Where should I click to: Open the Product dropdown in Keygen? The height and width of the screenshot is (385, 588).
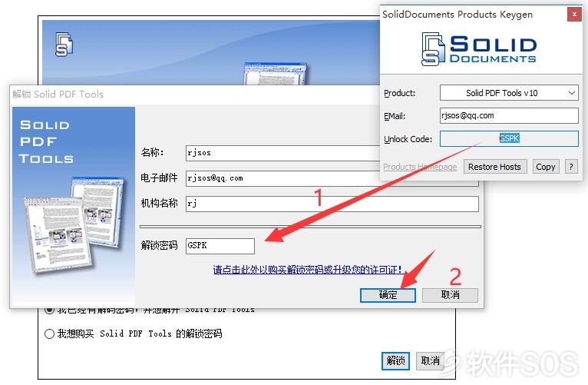click(x=509, y=93)
